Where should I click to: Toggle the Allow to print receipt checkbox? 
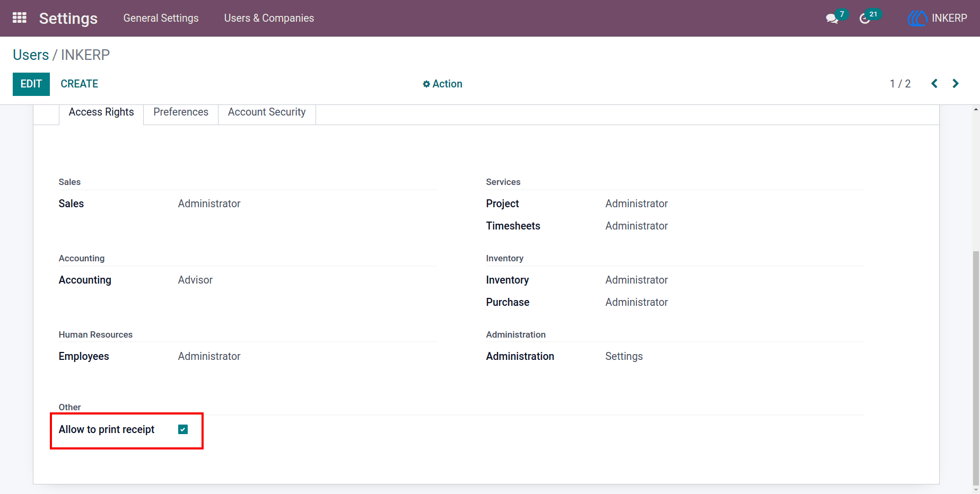pos(183,429)
